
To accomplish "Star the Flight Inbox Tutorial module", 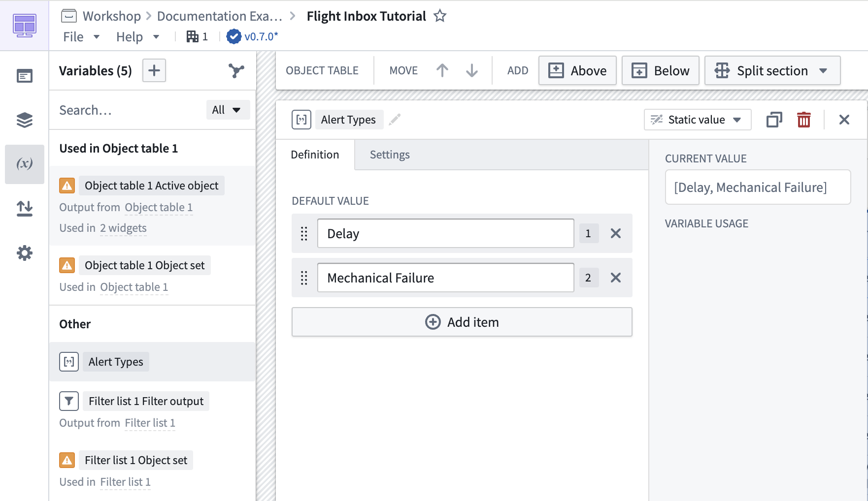I will pos(440,16).
